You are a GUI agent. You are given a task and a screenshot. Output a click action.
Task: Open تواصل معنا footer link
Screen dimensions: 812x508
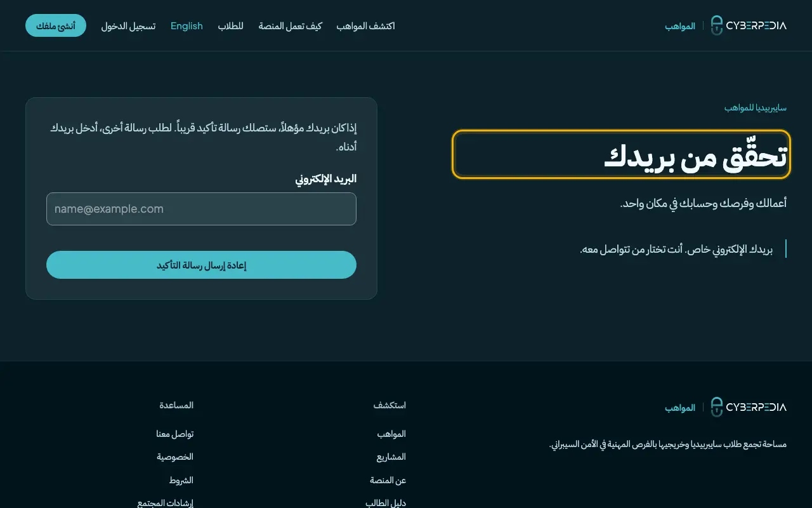175,434
